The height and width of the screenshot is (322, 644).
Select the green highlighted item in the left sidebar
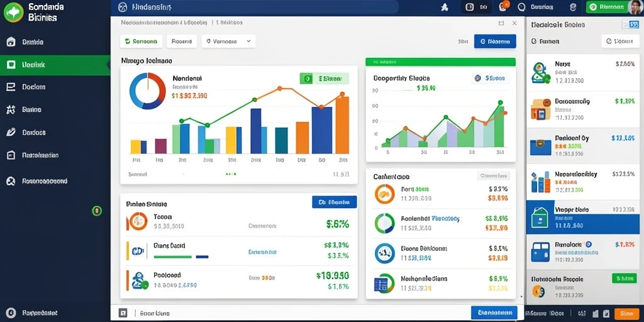[55, 65]
